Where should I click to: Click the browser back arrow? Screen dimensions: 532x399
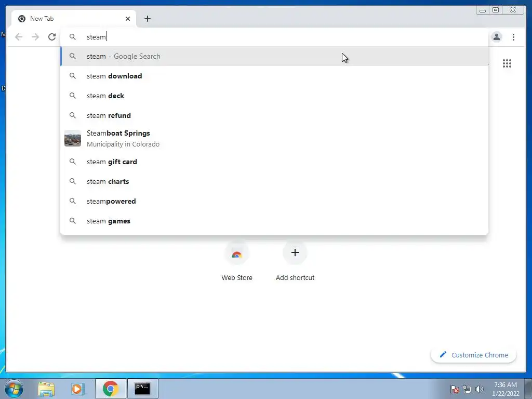19,37
